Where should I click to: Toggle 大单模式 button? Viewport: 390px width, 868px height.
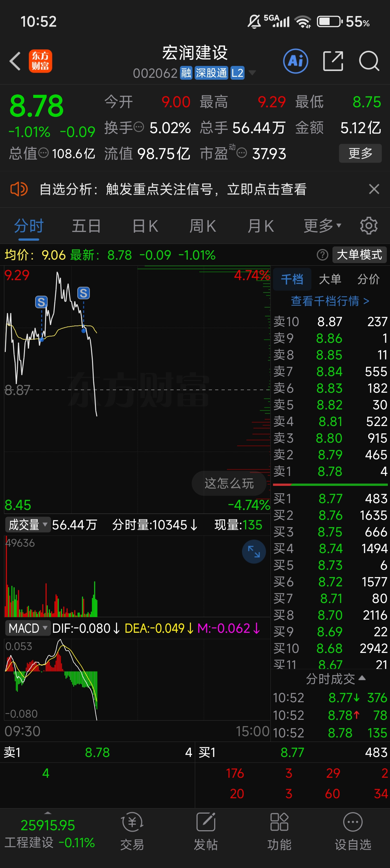tap(359, 255)
